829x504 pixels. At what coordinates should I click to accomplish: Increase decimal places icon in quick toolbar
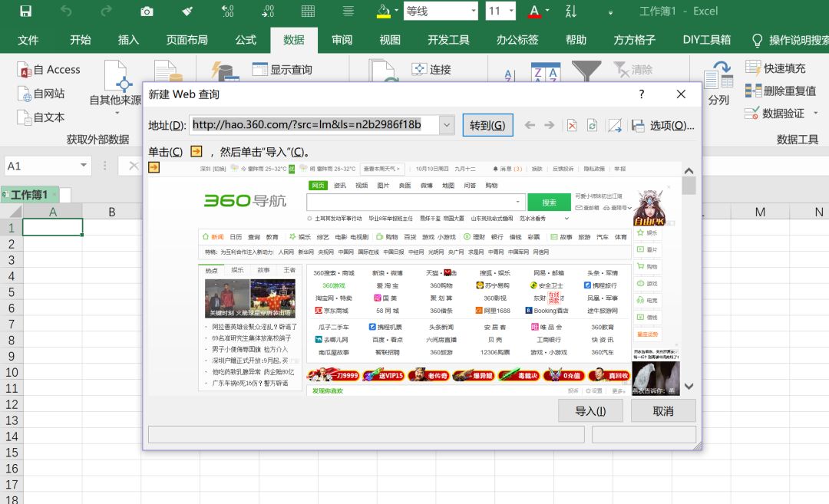227,11
